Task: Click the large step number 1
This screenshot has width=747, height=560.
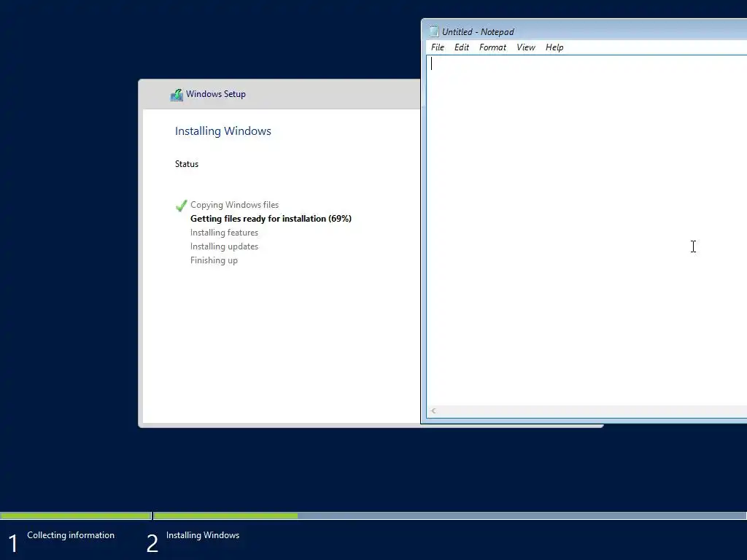Action: pyautogui.click(x=13, y=543)
